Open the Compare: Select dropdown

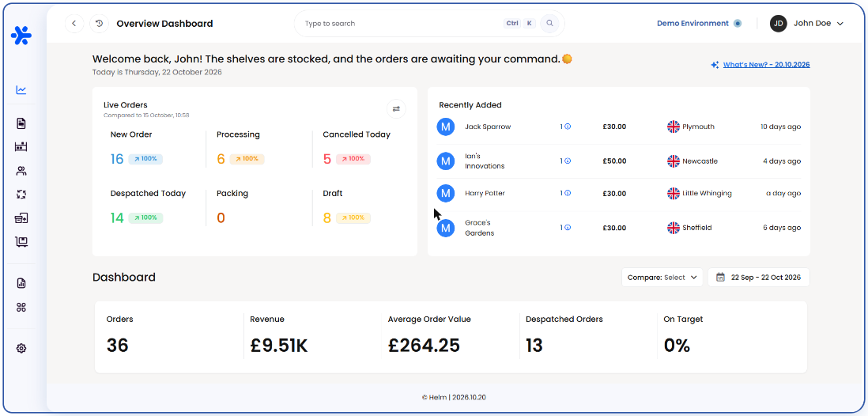662,278
